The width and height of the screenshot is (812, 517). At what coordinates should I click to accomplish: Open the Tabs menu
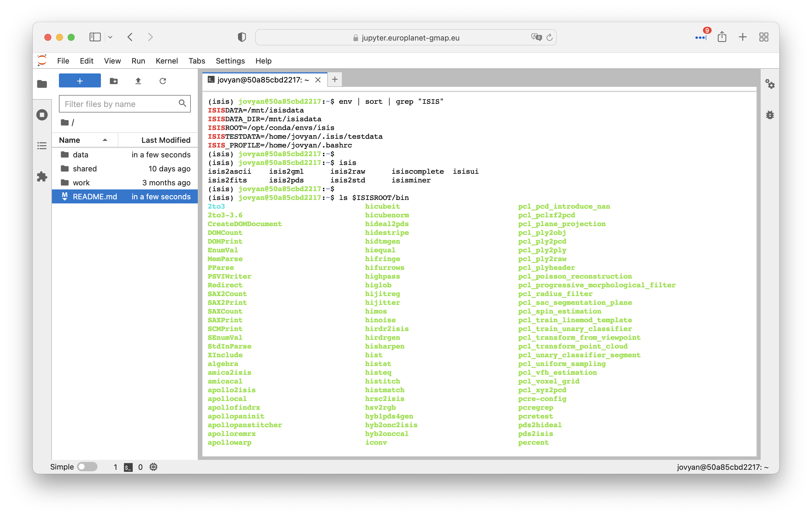[197, 61]
